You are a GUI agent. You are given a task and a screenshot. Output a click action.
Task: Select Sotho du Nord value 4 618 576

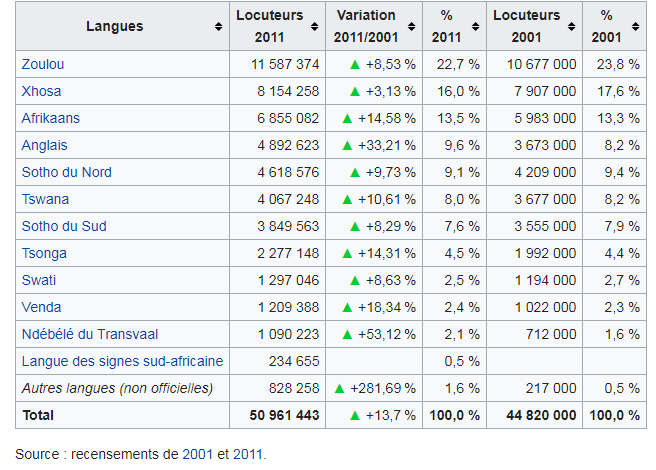288,172
